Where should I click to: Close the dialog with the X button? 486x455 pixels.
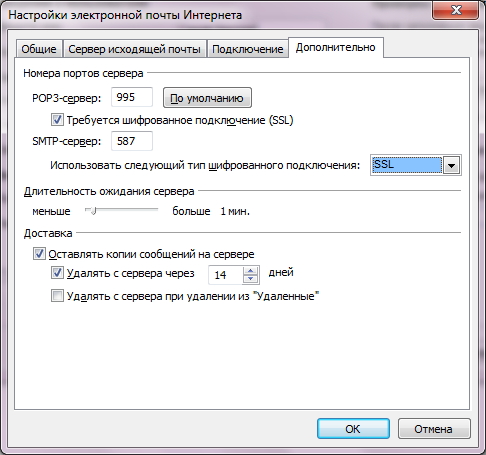pos(456,10)
